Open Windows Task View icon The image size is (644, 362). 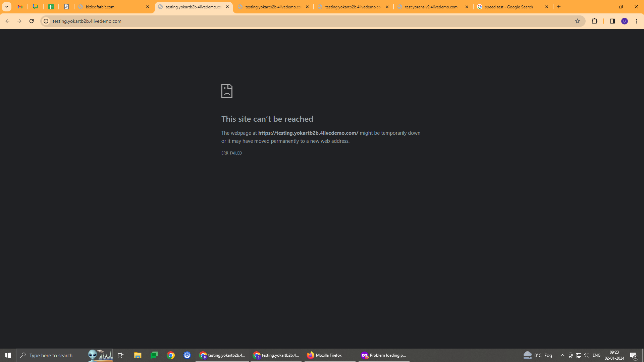[121, 355]
